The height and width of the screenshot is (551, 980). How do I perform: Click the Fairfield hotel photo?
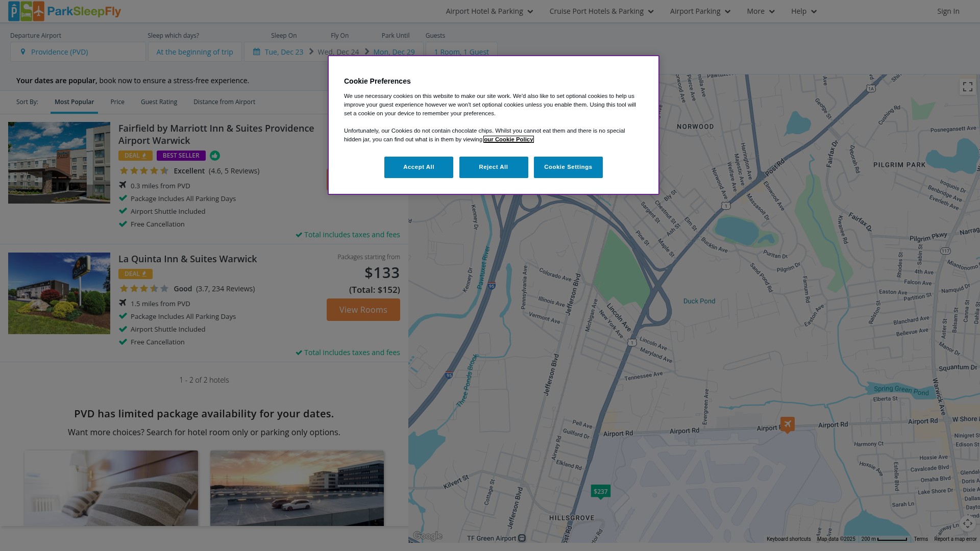pyautogui.click(x=59, y=163)
